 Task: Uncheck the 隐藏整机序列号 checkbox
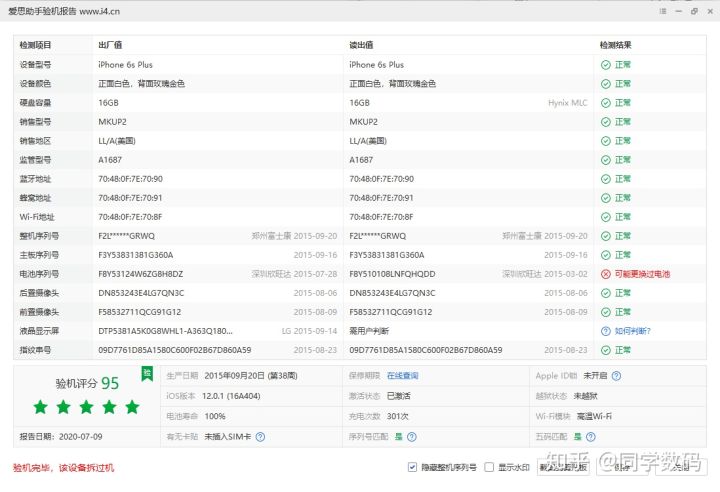412,467
